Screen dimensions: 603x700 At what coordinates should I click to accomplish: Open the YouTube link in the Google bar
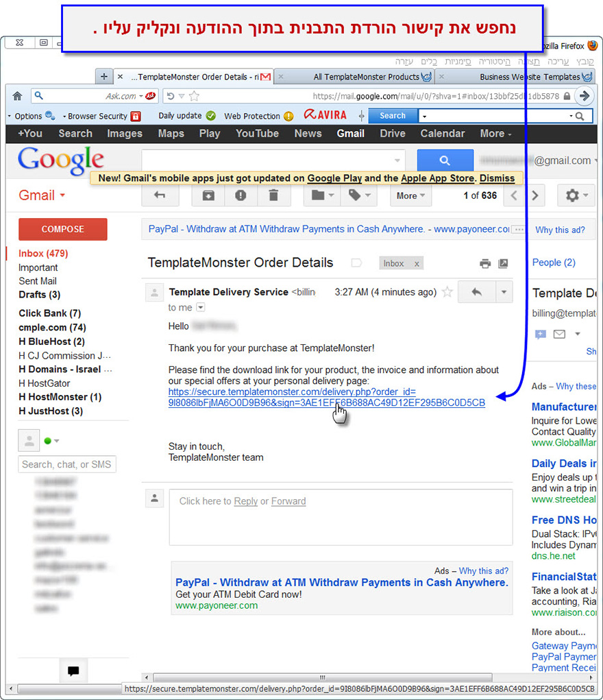pos(257,134)
